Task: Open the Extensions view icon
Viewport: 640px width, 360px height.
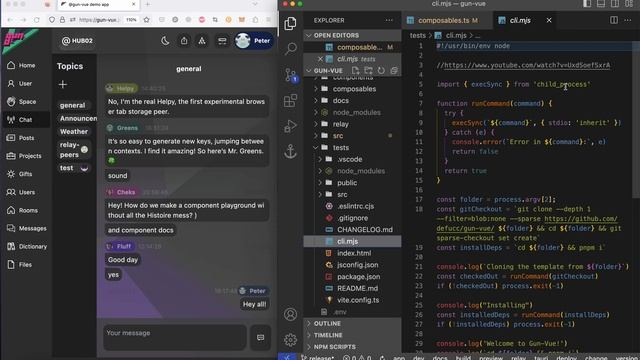Action: [290, 100]
